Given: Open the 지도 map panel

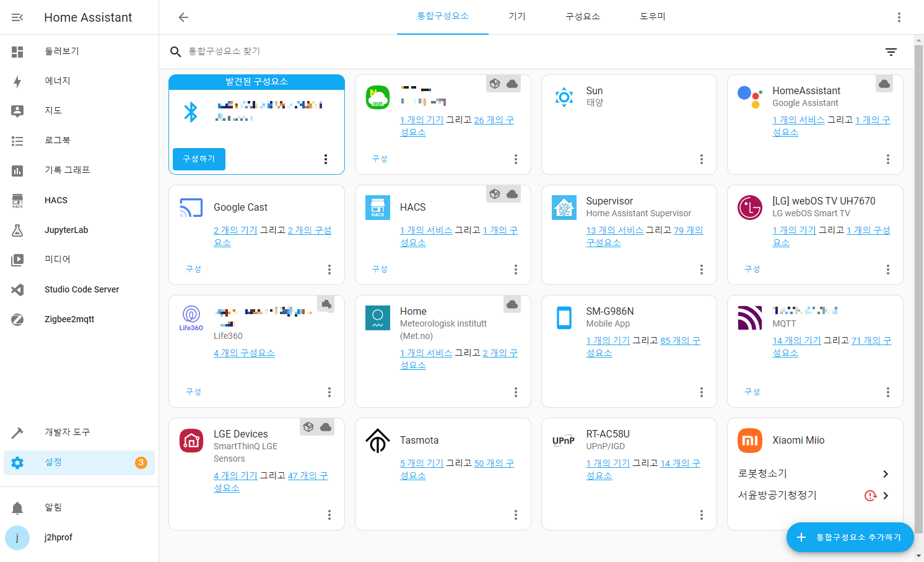Looking at the screenshot, I should point(79,111).
